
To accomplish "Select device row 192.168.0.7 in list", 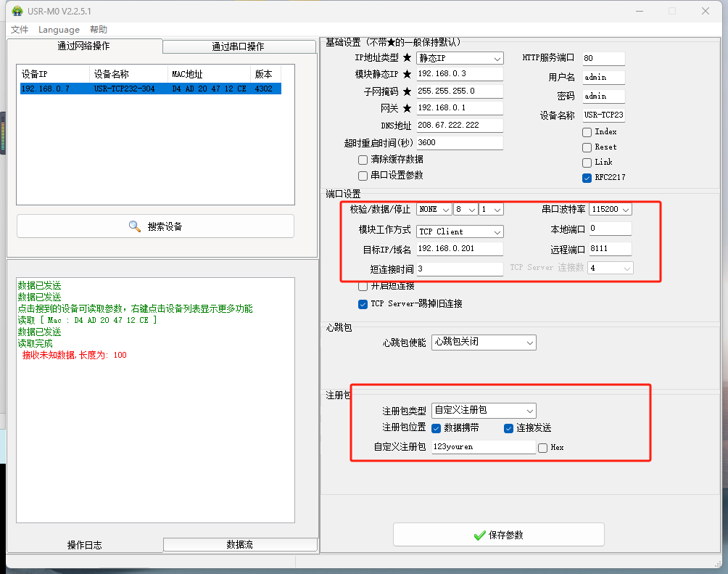I will [x=149, y=89].
